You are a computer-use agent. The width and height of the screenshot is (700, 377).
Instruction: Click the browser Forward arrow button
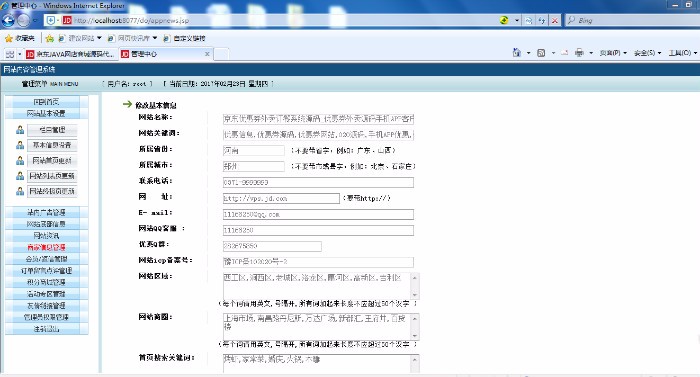coord(23,21)
